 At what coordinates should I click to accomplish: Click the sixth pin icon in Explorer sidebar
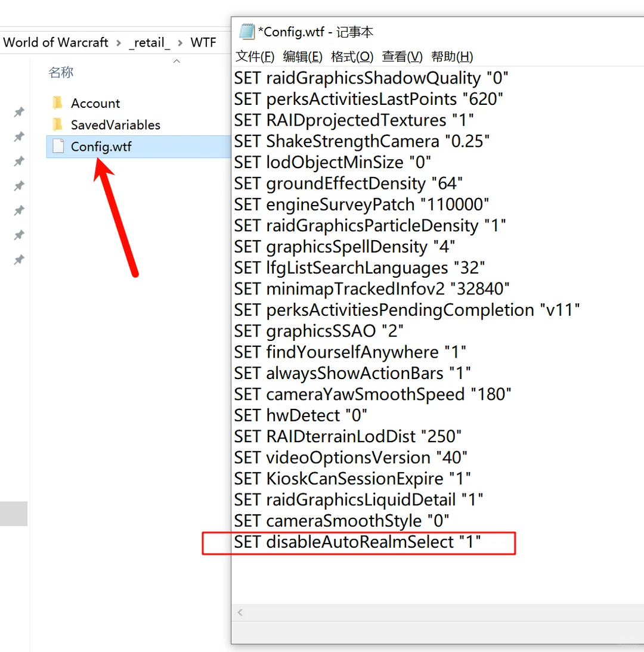18,235
